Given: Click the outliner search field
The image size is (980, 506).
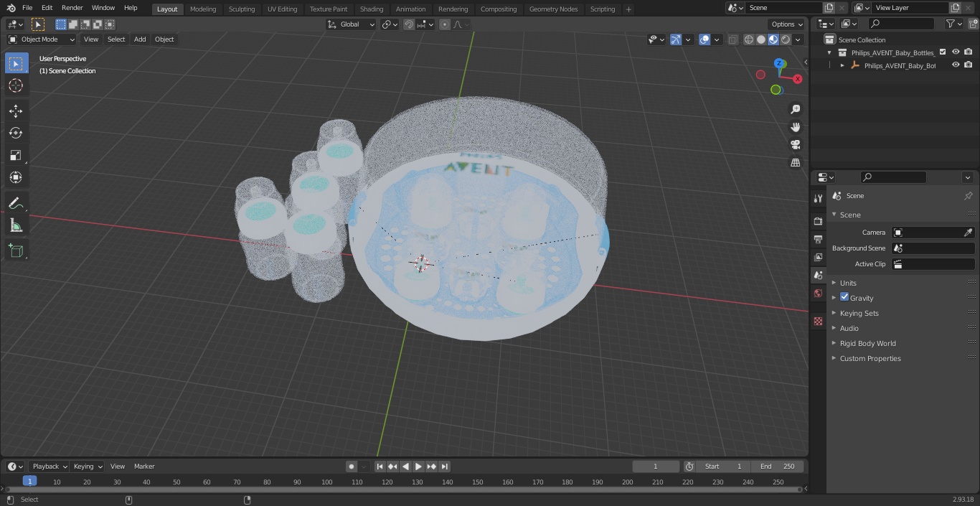Looking at the screenshot, I should [x=900, y=24].
